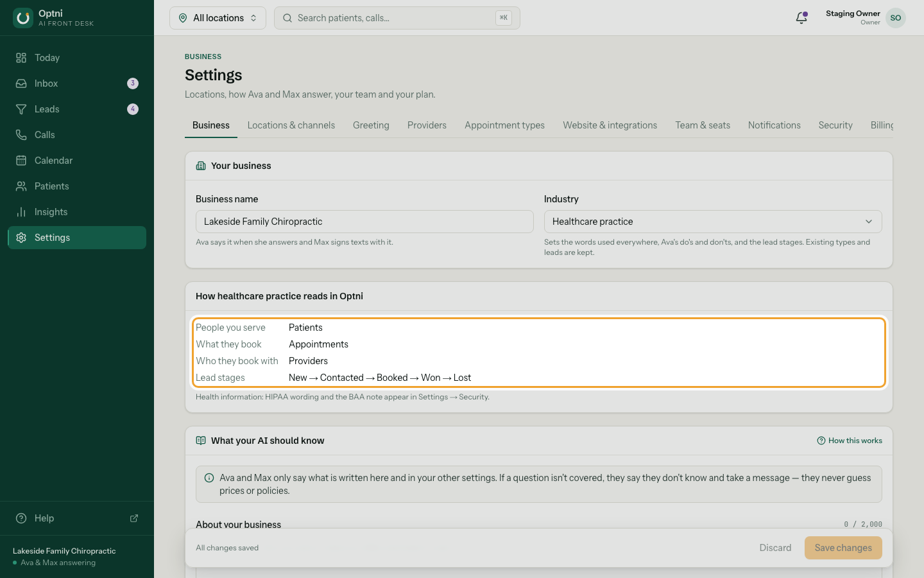Open the Team & seats tab

click(703, 125)
